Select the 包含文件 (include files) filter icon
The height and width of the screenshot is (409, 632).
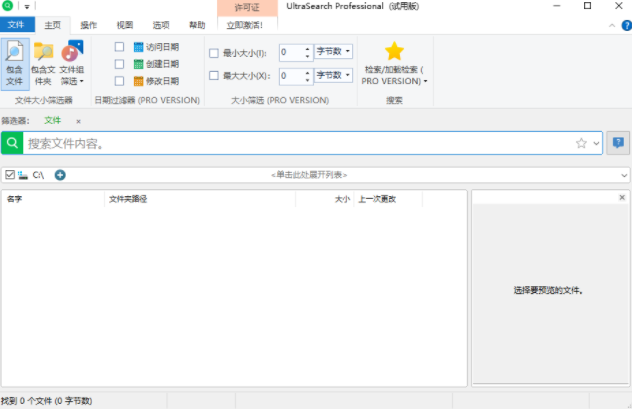[x=15, y=64]
